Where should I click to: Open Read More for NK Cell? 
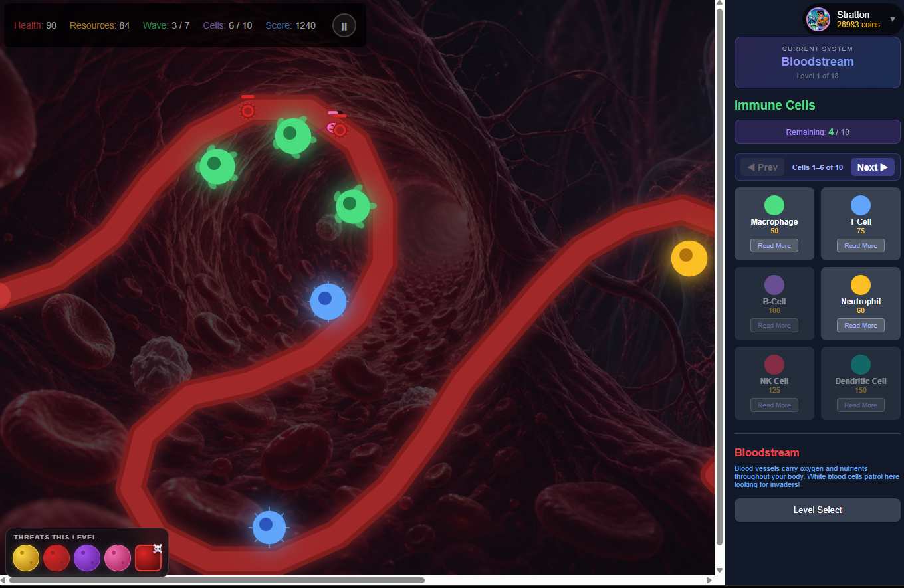774,405
